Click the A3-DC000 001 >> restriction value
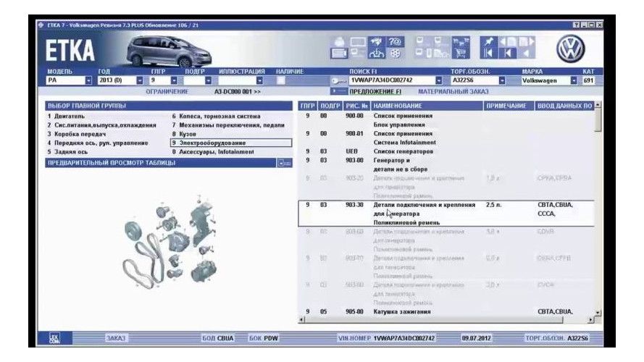 click(238, 91)
